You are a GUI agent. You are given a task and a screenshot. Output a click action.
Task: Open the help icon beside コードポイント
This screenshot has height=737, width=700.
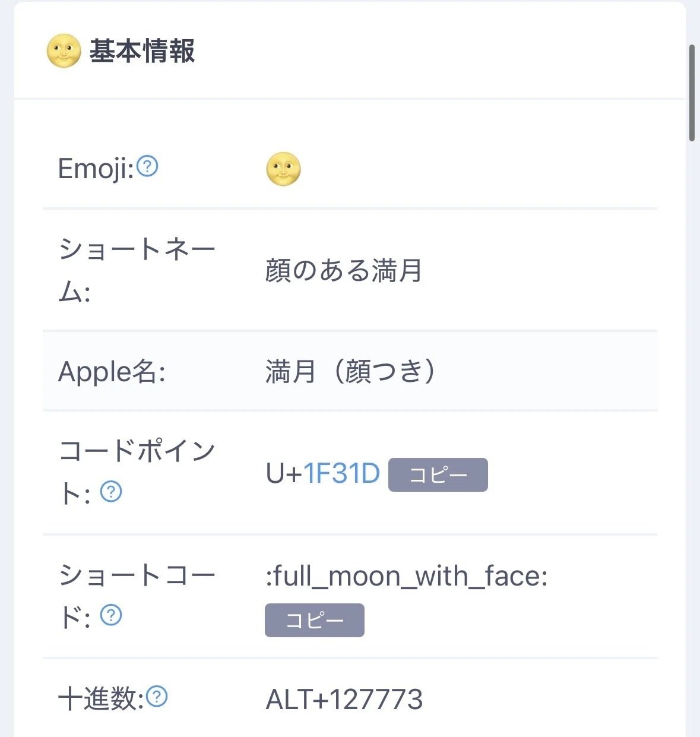tap(111, 492)
